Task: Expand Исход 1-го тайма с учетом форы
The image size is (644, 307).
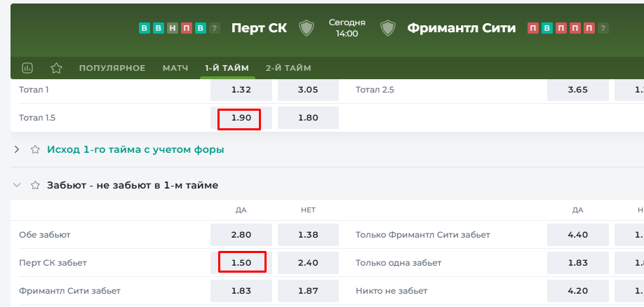Action: (17, 150)
